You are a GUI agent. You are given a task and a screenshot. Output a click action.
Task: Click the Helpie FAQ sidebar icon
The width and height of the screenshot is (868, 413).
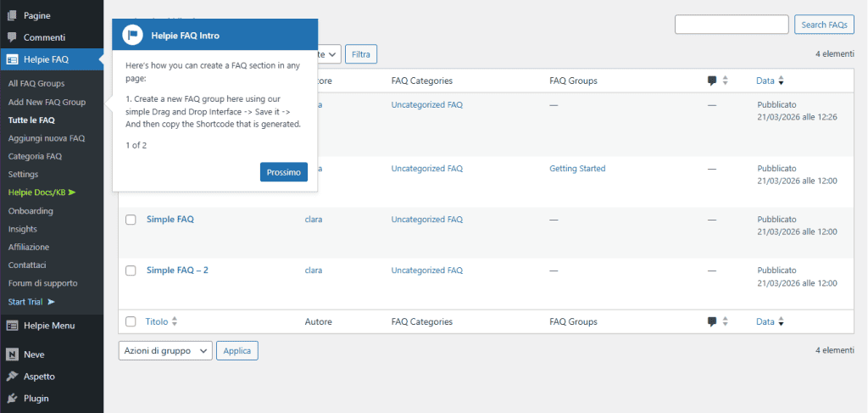click(12, 59)
